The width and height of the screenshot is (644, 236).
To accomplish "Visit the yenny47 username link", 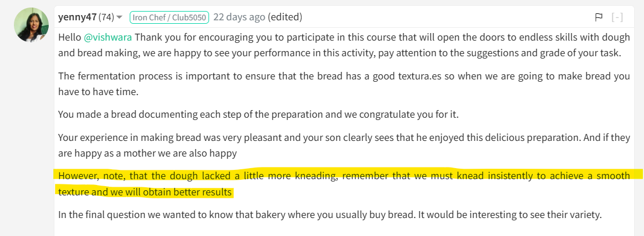I will [x=78, y=17].
